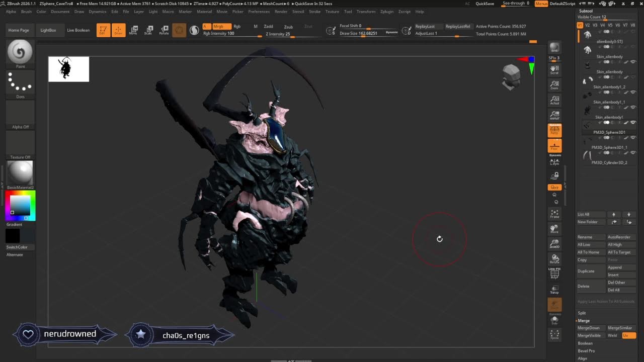The height and width of the screenshot is (362, 644).
Task: Click the Frame mesh button
Action: 554,213
